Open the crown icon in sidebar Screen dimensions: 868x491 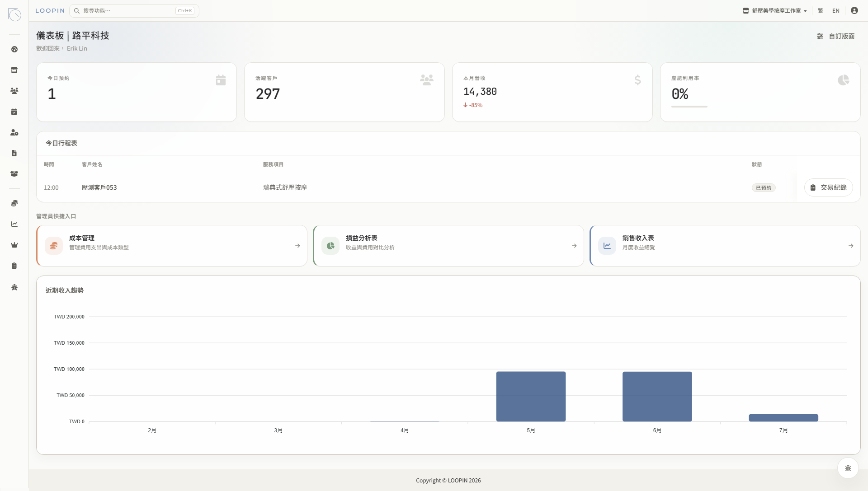tap(14, 245)
